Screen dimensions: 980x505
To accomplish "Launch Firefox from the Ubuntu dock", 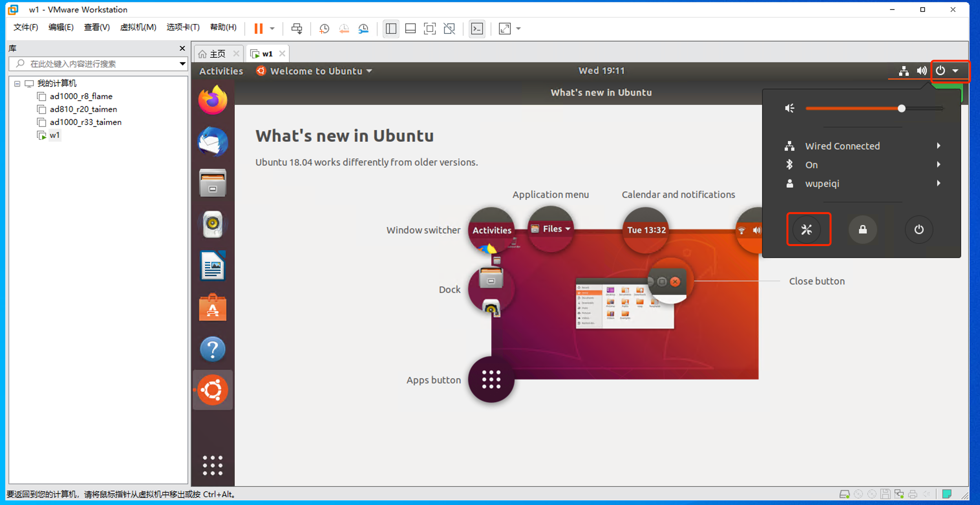I will point(213,100).
